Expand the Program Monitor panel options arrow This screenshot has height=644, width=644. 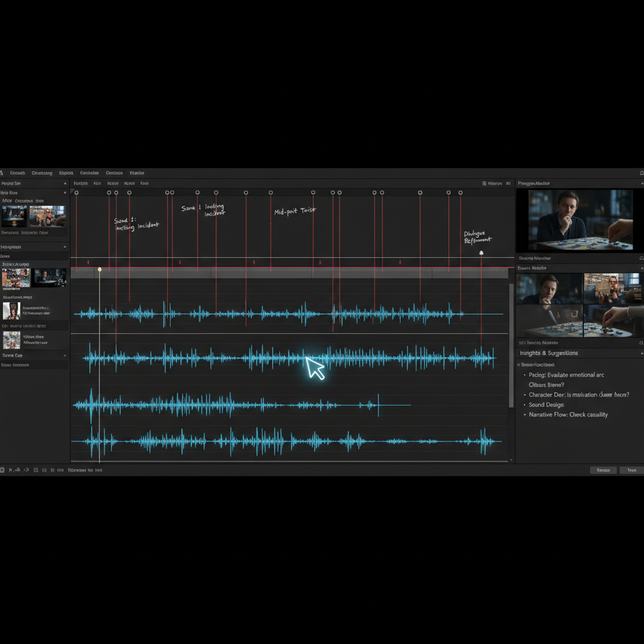641,184
